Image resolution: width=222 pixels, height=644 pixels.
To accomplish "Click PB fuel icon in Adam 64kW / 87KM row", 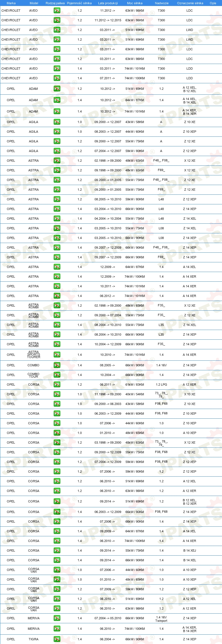I will tap(57, 100).
